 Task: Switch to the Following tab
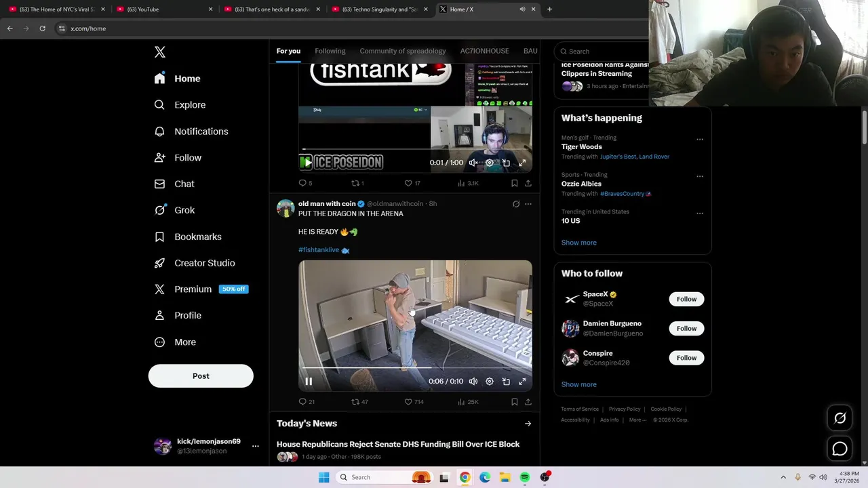330,51
